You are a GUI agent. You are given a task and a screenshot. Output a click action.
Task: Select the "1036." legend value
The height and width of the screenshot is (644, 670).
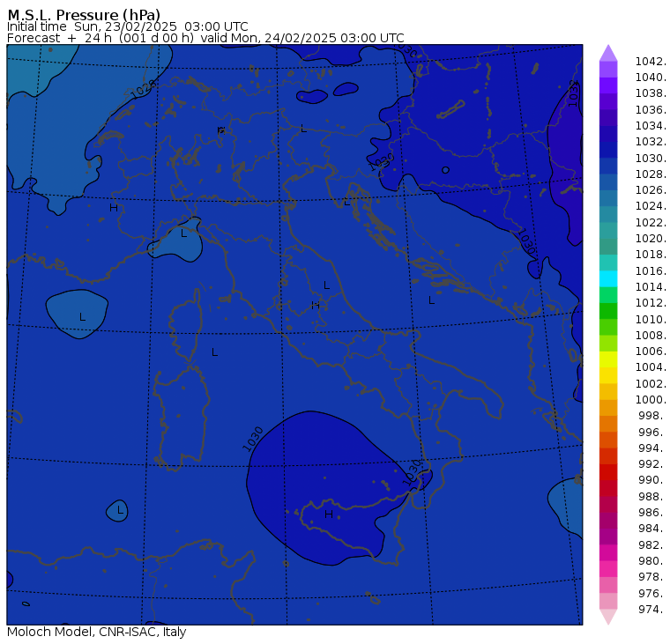651,110
